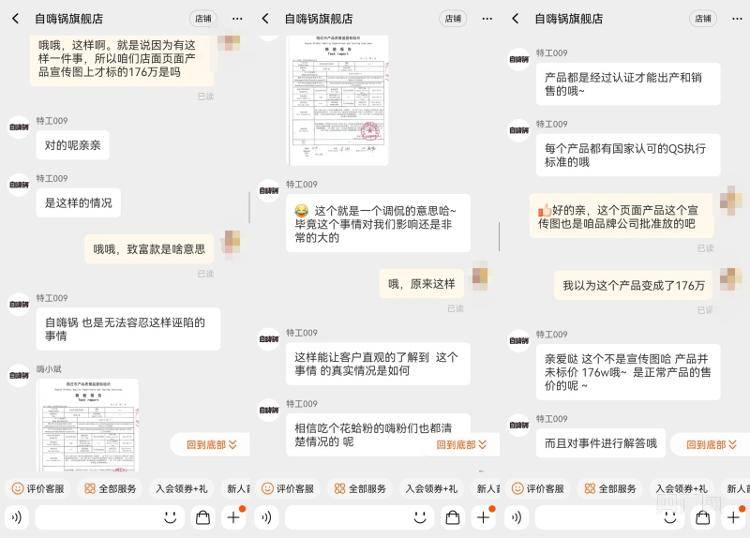Tap the message starting 这个就是一个调侃

[378, 223]
